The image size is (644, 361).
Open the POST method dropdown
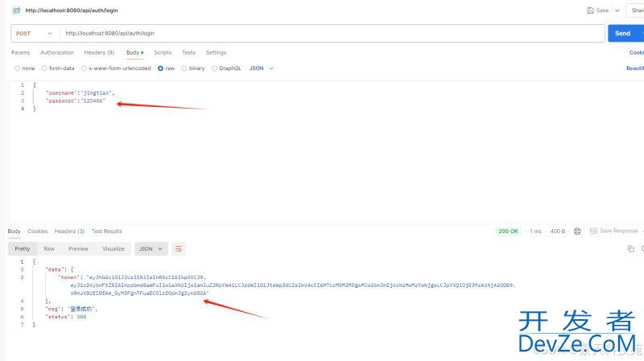coord(34,33)
